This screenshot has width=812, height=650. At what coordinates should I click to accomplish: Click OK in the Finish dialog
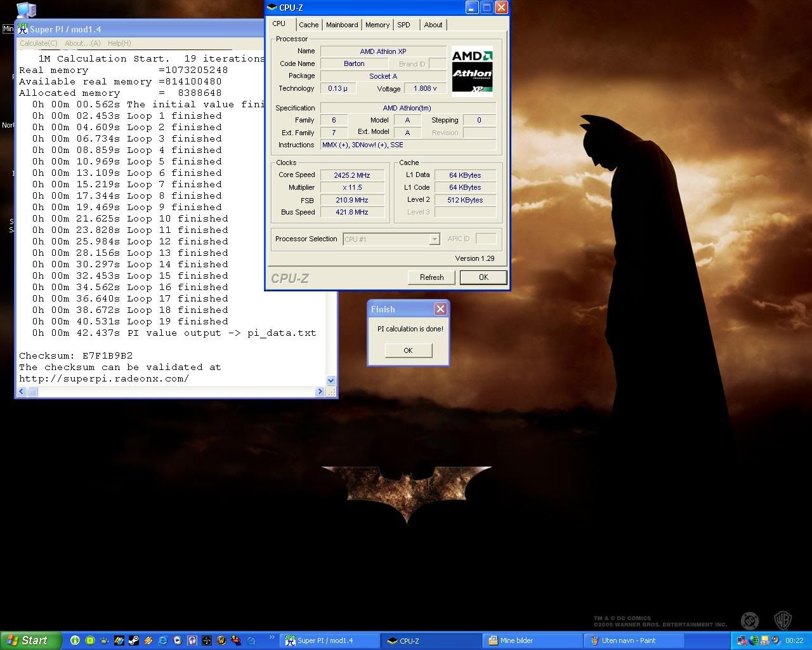pyautogui.click(x=408, y=350)
